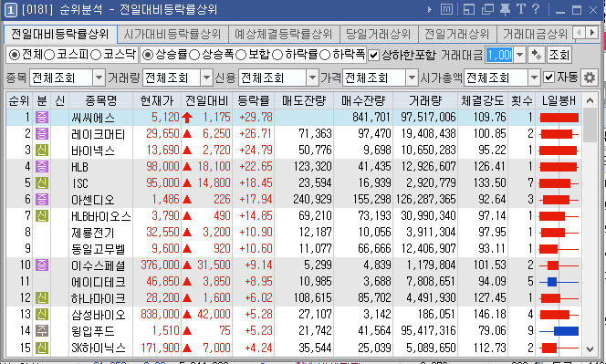Viewport: 606px width, 364px height.
Task: Click the 증 badge in 이수스페셜 row
Action: click(42, 265)
